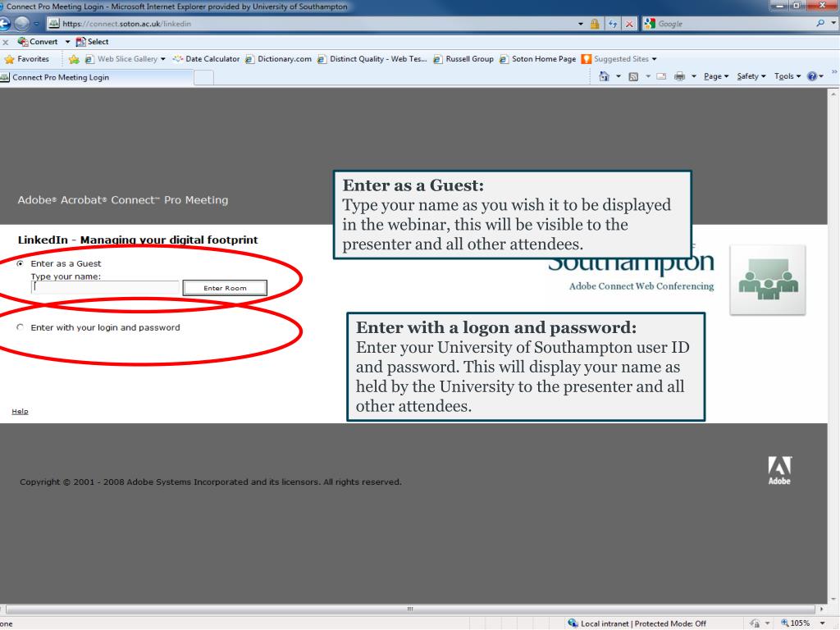
Task: Click the 105% zoom level button
Action: tap(796, 623)
